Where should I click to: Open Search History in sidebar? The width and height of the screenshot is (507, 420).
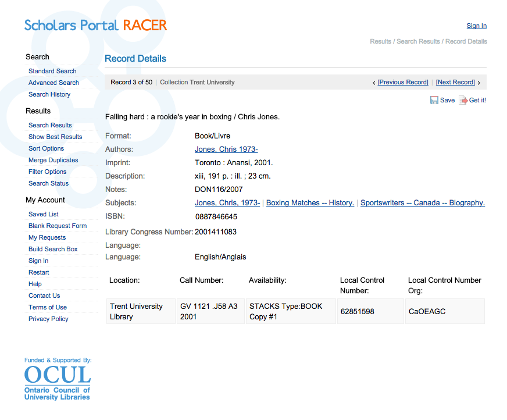[x=49, y=94]
